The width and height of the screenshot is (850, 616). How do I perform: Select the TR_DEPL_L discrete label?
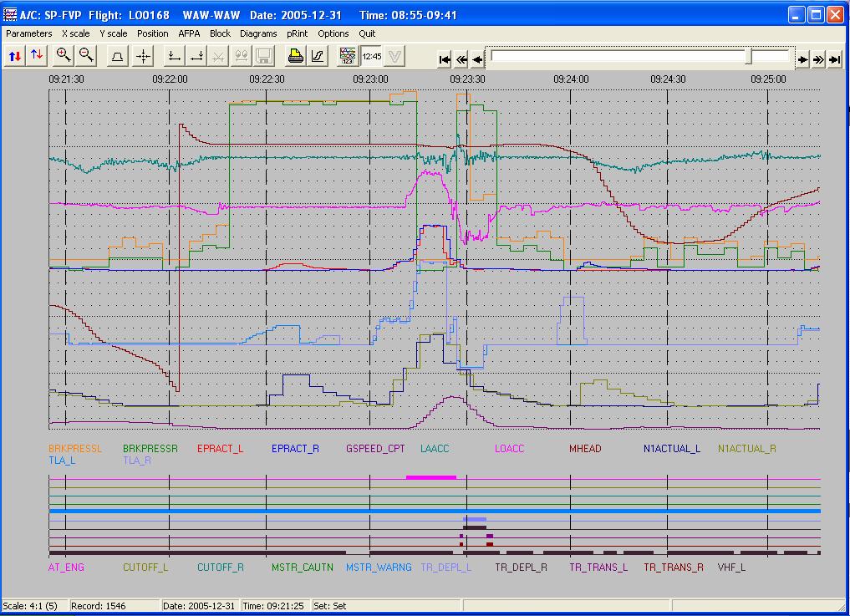(445, 568)
